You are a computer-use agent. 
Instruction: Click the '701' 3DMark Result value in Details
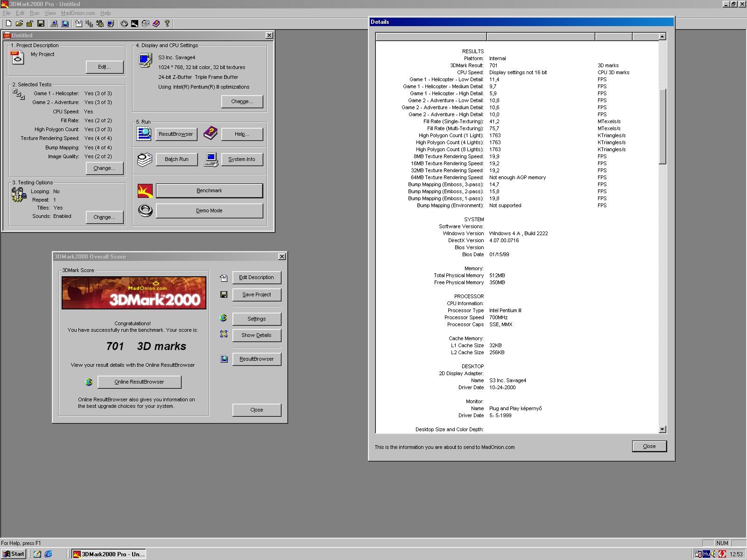(x=493, y=65)
